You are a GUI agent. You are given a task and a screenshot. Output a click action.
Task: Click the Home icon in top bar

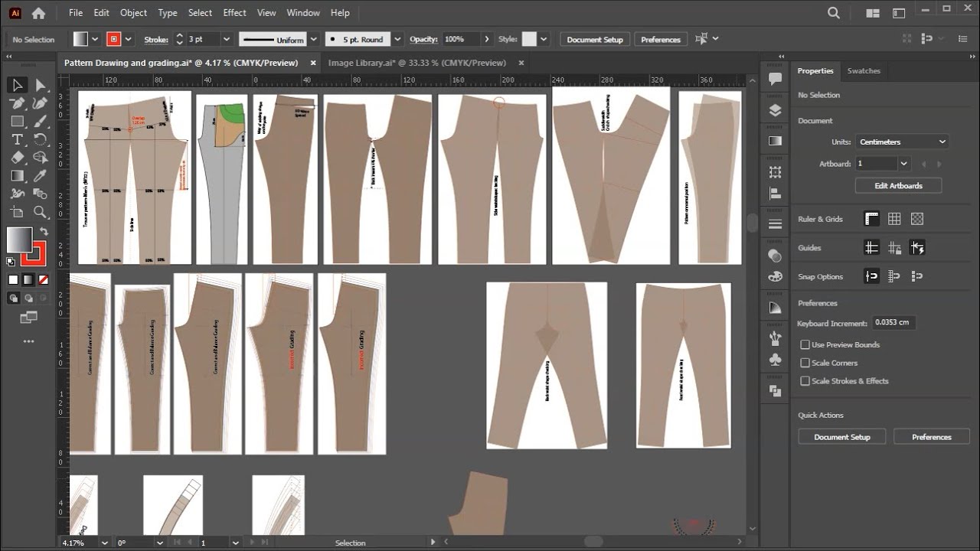point(38,13)
